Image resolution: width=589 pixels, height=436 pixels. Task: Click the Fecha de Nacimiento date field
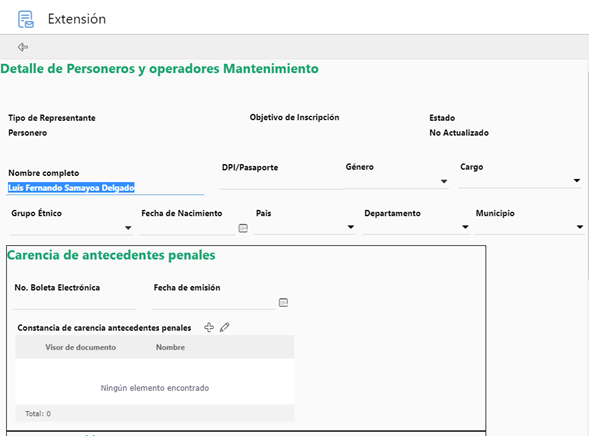[187, 228]
